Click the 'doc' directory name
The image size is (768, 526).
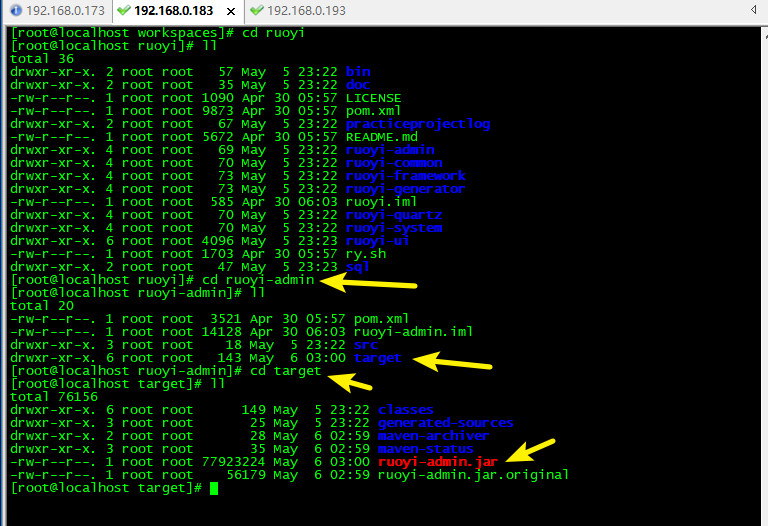358,85
